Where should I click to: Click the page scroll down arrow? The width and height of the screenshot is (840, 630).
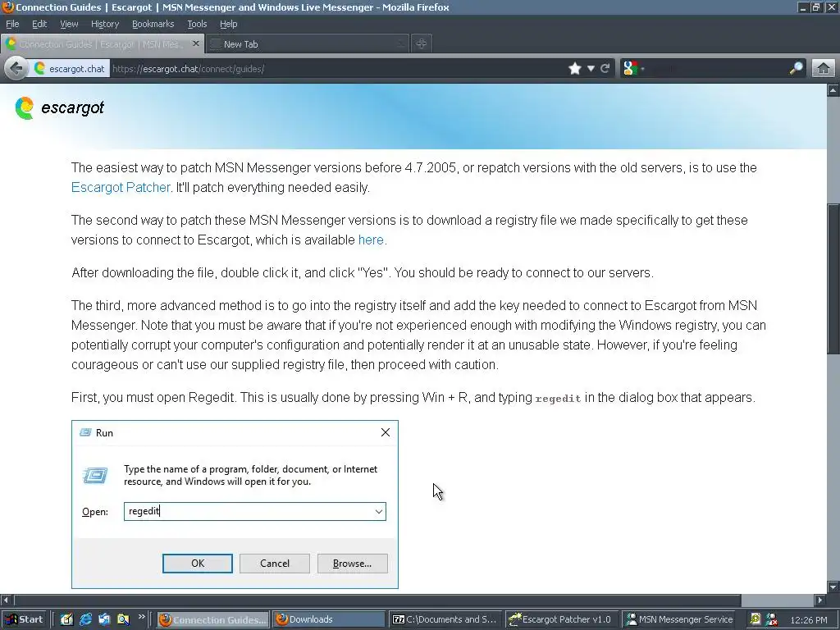pyautogui.click(x=833, y=587)
